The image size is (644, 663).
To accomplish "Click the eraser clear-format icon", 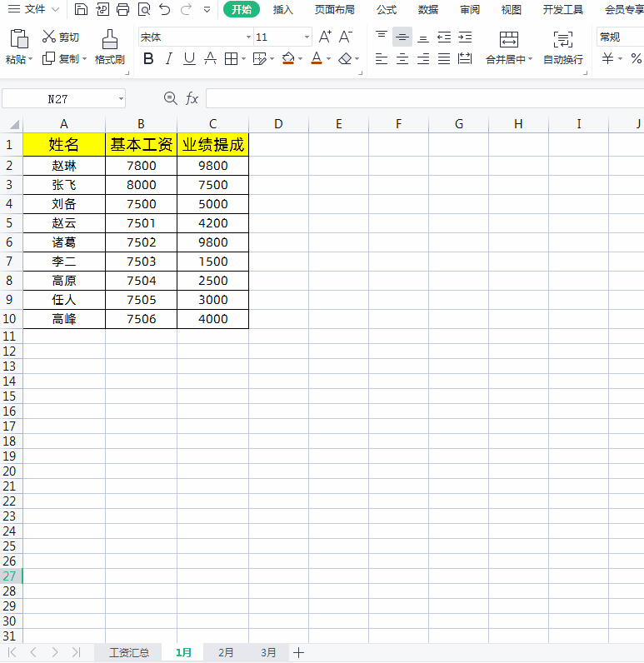I will tap(345, 59).
